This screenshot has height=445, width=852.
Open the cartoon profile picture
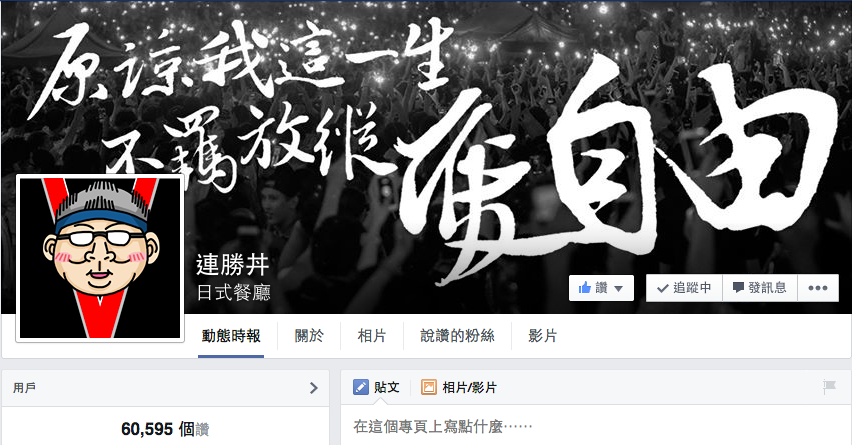100,258
